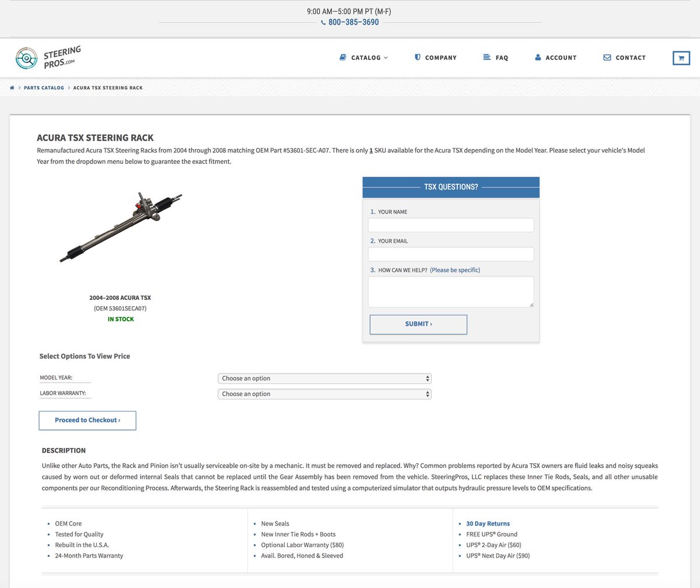Viewport: 700px width, 588px height.
Task: Click the DESCRIPTION heading
Action: 64,450
